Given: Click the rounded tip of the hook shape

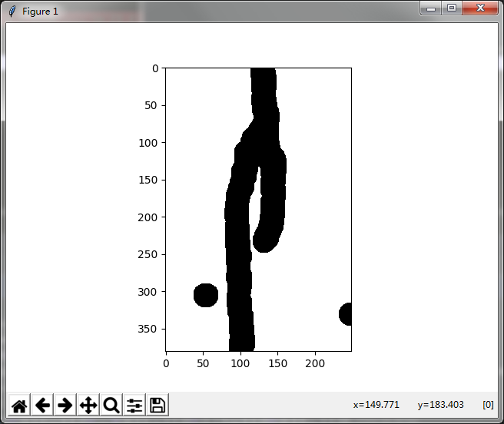Looking at the screenshot, I should point(264,243).
